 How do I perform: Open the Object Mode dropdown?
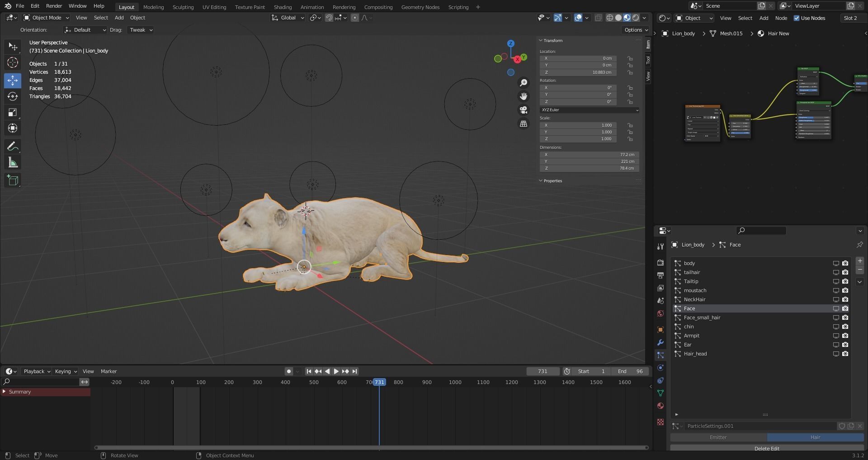coord(46,18)
